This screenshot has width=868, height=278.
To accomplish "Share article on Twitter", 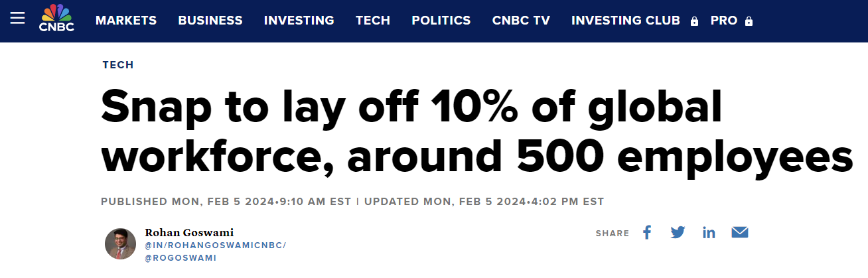I will (x=678, y=232).
